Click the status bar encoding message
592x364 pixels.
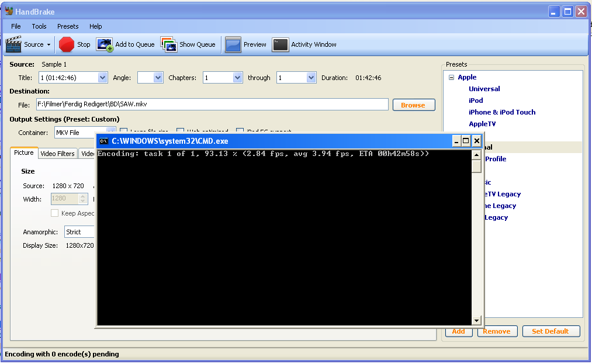click(62, 354)
